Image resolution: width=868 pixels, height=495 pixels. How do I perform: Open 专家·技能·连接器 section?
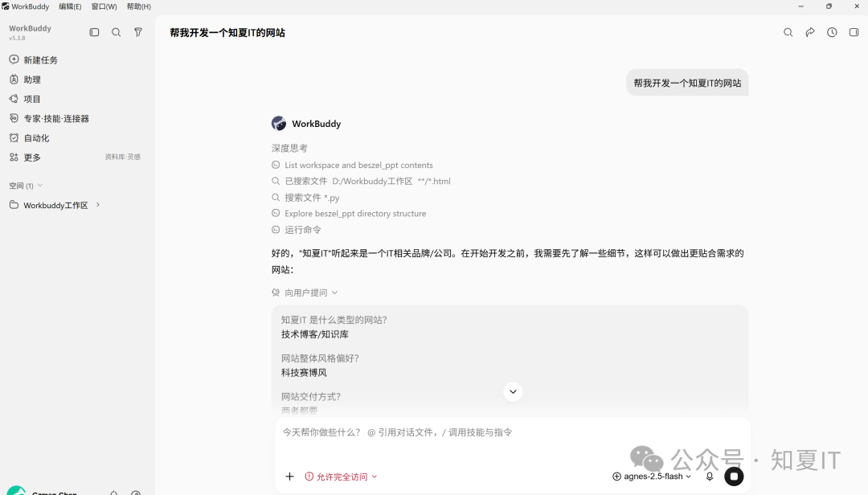click(x=49, y=118)
